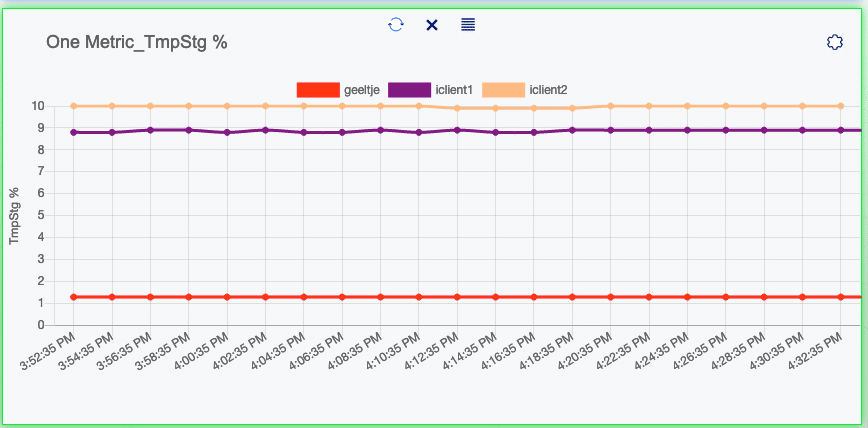Click the purple iclient1 legend color box
Image resolution: width=868 pixels, height=428 pixels.
(x=409, y=90)
